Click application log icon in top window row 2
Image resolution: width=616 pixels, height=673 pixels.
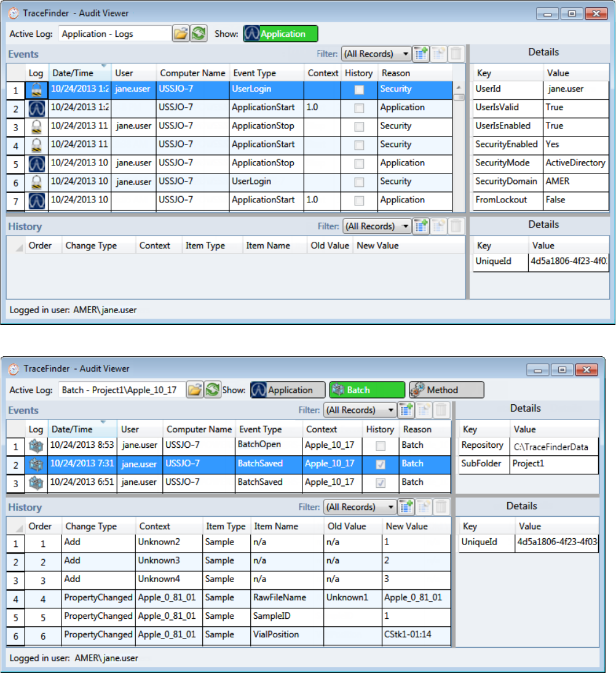pos(36,108)
